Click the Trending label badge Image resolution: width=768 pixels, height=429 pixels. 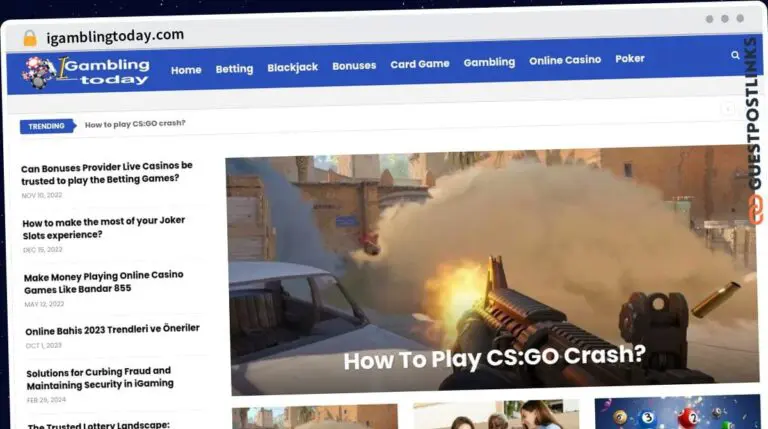[x=47, y=126]
